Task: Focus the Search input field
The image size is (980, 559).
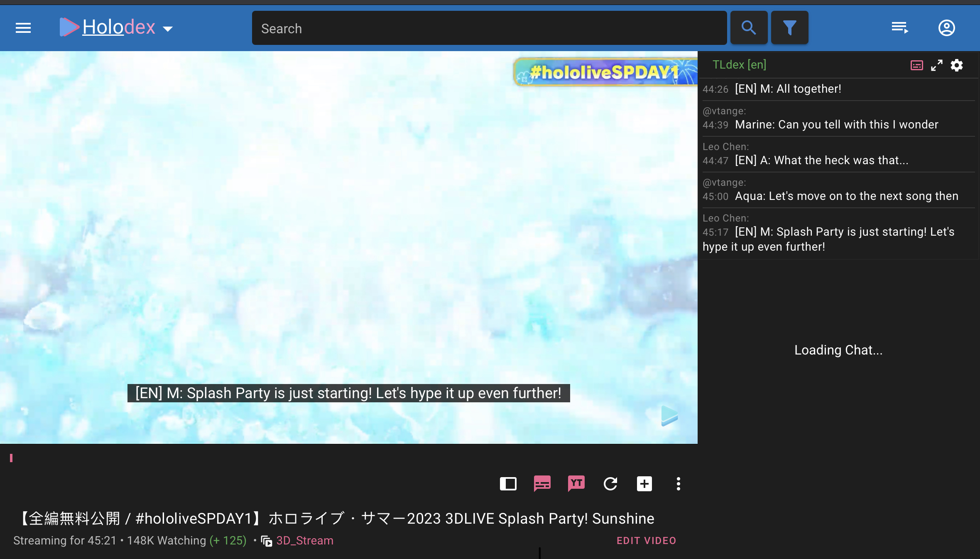Action: [489, 28]
